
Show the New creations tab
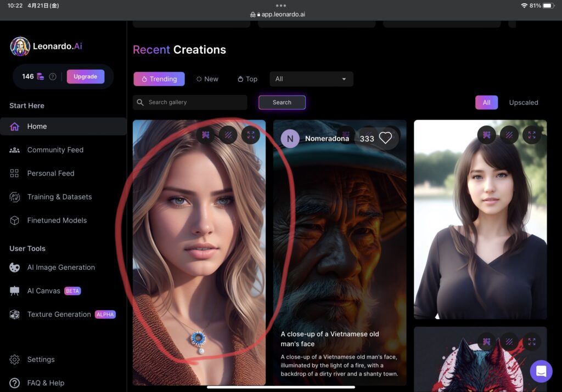pyautogui.click(x=207, y=79)
